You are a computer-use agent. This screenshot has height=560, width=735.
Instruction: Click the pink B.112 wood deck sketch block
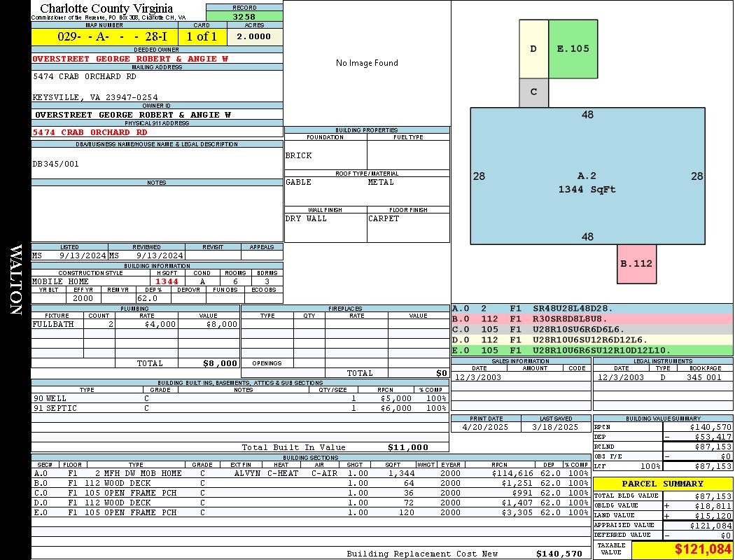[x=636, y=264]
